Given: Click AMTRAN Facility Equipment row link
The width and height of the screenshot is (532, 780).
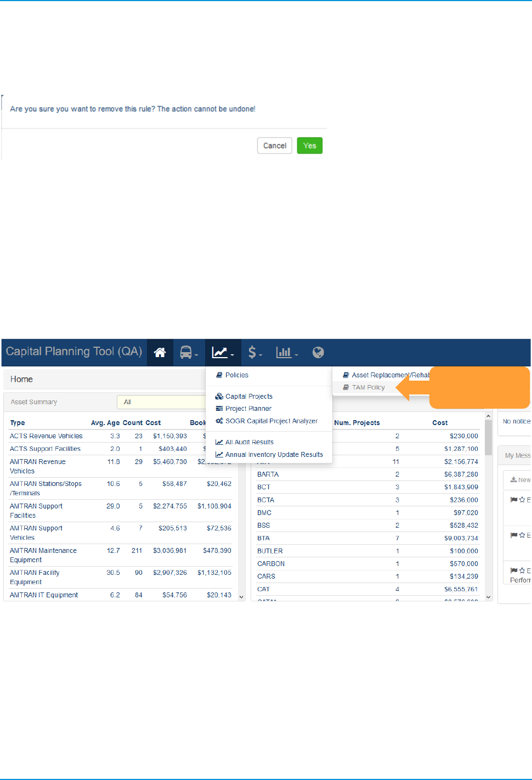Looking at the screenshot, I should coord(35,577).
